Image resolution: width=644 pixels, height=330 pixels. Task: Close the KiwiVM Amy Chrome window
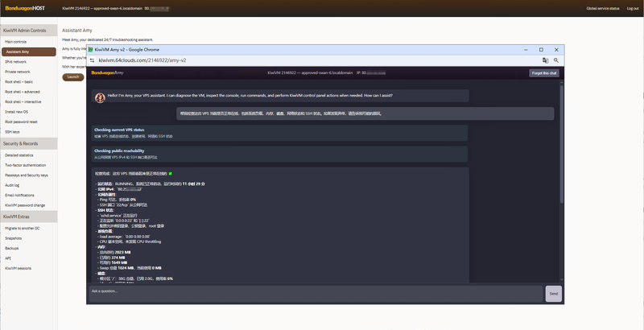pyautogui.click(x=556, y=50)
